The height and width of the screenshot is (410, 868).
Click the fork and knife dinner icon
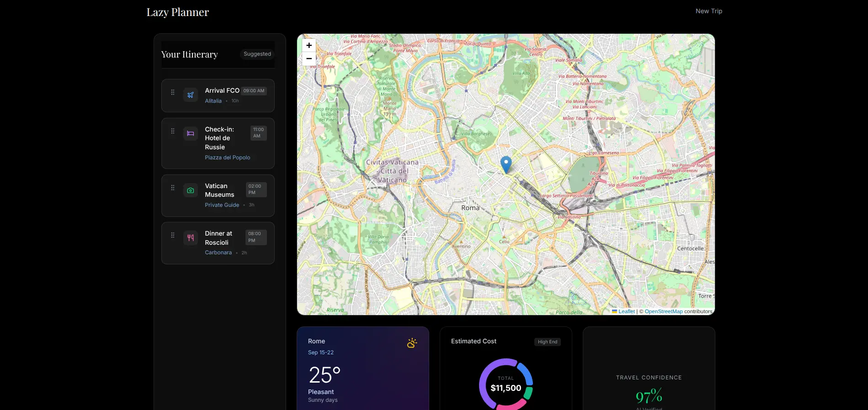[191, 238]
